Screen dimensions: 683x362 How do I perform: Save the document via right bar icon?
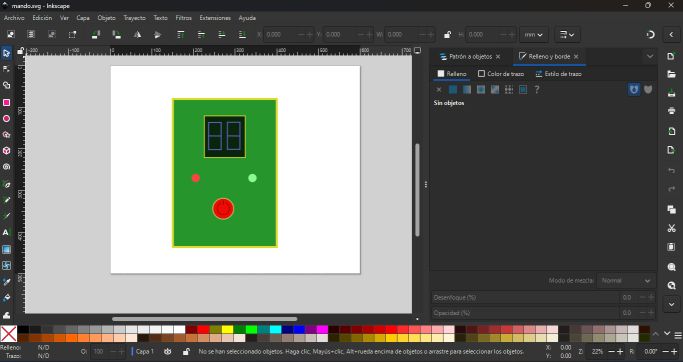click(x=671, y=93)
